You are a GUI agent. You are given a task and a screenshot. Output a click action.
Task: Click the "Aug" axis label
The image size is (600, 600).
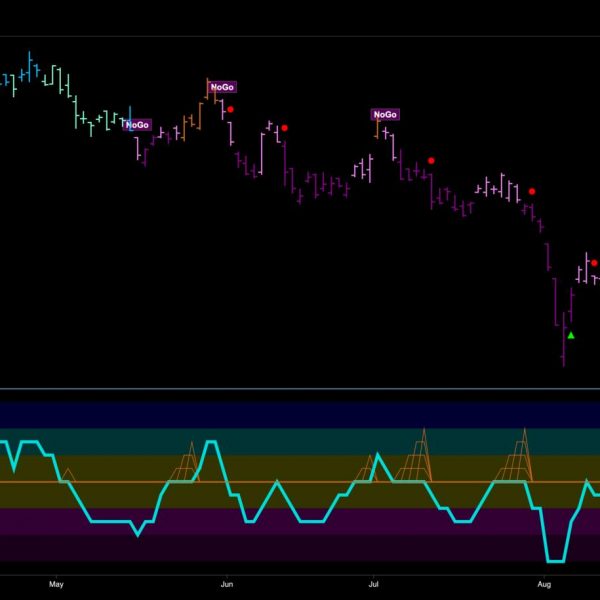coord(544,584)
